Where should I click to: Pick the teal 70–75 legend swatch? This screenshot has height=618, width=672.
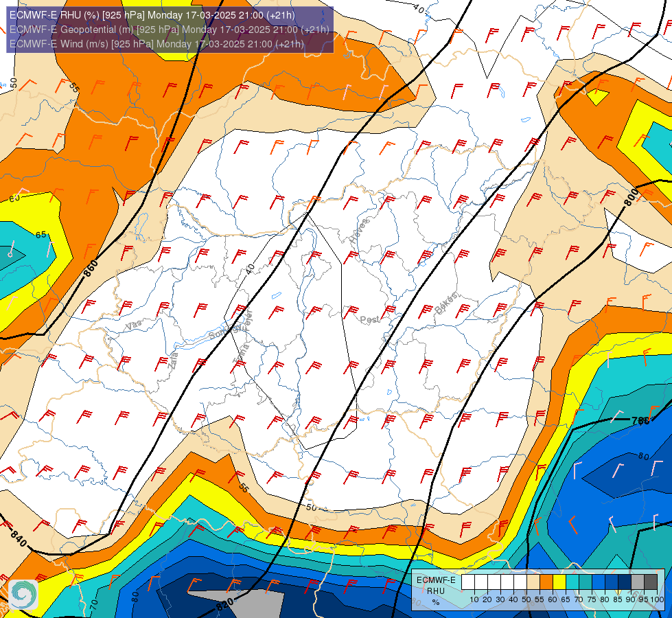[x=586, y=582]
